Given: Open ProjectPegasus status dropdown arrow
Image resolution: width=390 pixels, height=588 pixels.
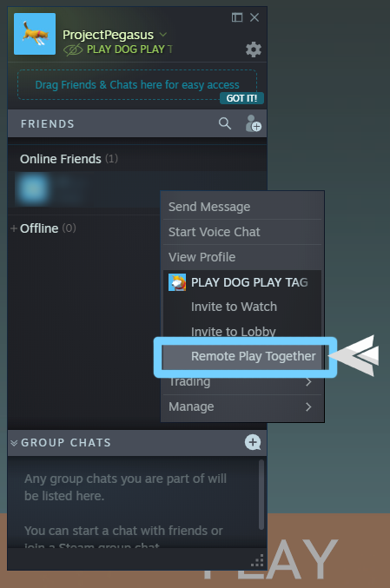Looking at the screenshot, I should (163, 35).
